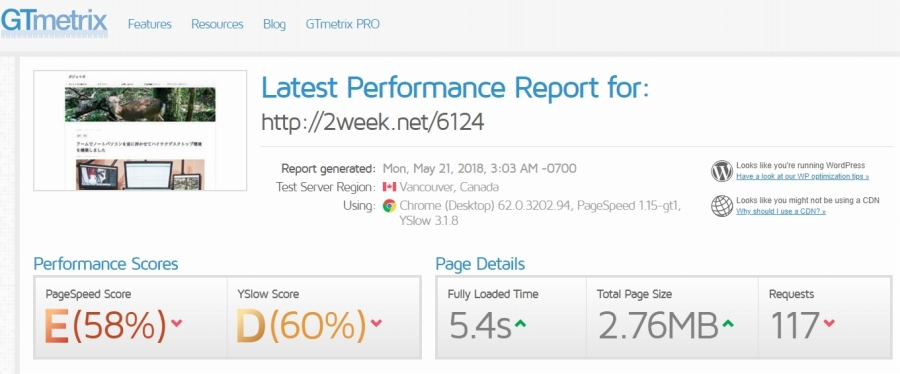Click the Chrome browser icon
Screen dimensions: 900x374
[389, 205]
